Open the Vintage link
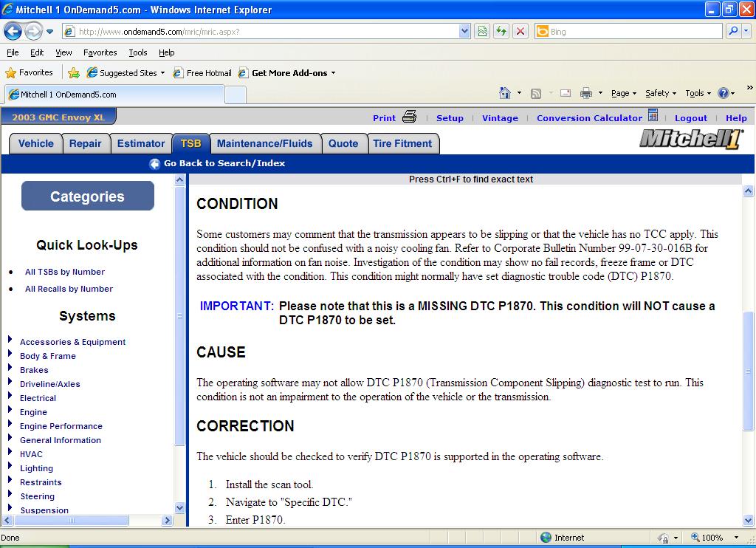The width and height of the screenshot is (756, 548). pyautogui.click(x=500, y=118)
